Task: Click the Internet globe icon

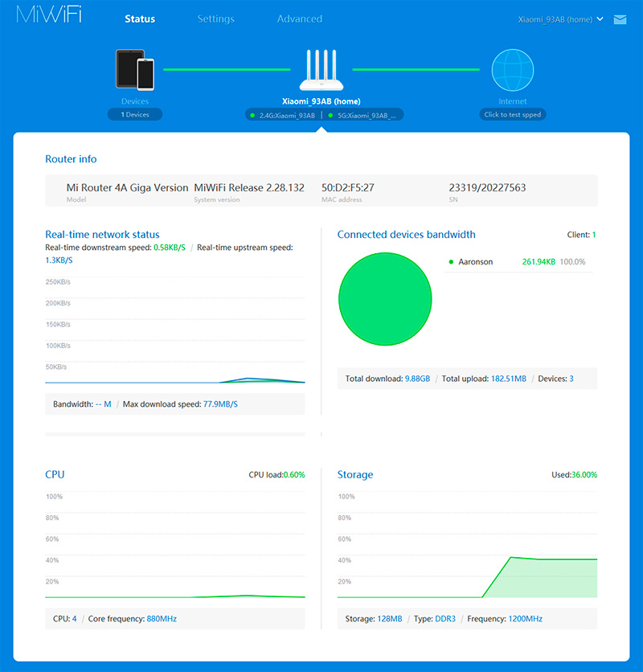Action: (512, 70)
